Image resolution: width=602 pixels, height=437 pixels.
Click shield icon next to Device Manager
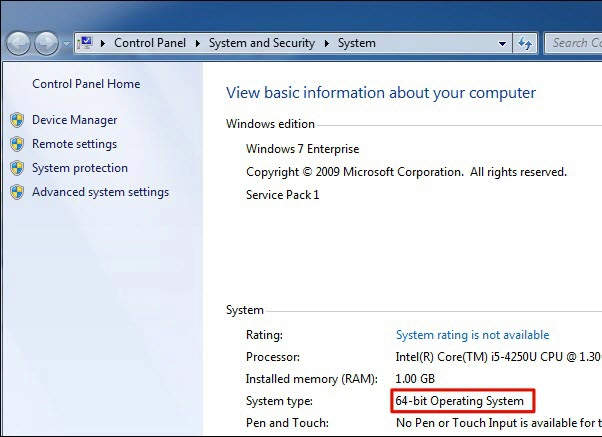17,120
